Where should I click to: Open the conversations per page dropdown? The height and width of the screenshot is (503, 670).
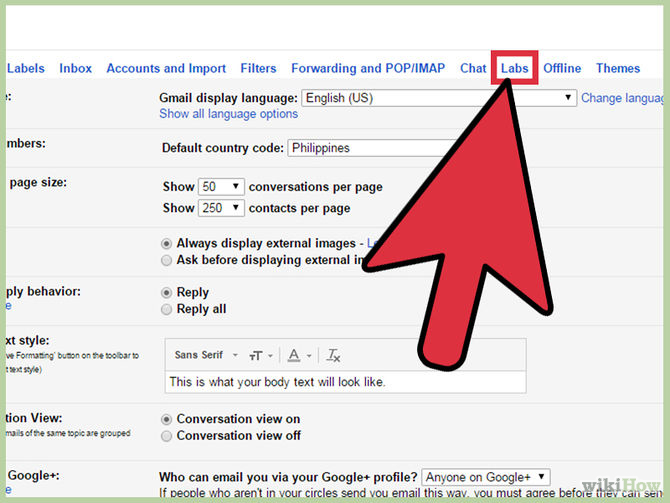coord(221,187)
